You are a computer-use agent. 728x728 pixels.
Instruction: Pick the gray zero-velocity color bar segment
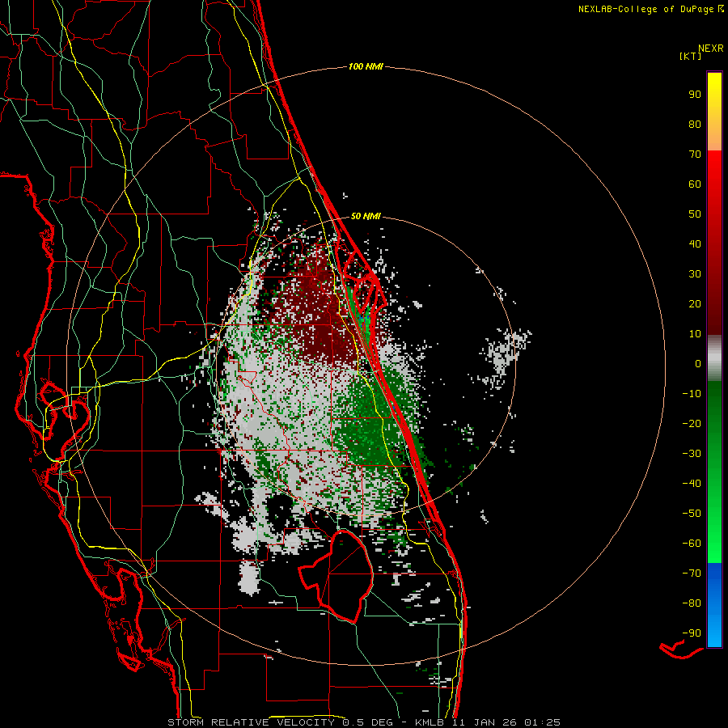point(714,358)
